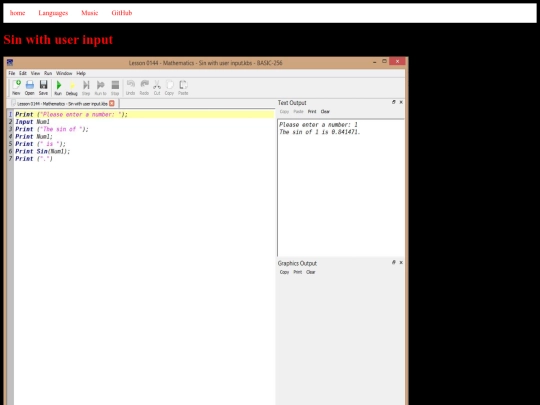Click Copy in the Text Output panel
Screen dimensions: 540x405
[x=284, y=112]
